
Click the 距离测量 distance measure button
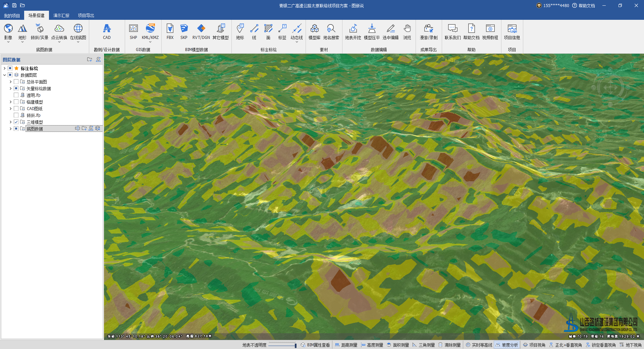tap(346, 345)
